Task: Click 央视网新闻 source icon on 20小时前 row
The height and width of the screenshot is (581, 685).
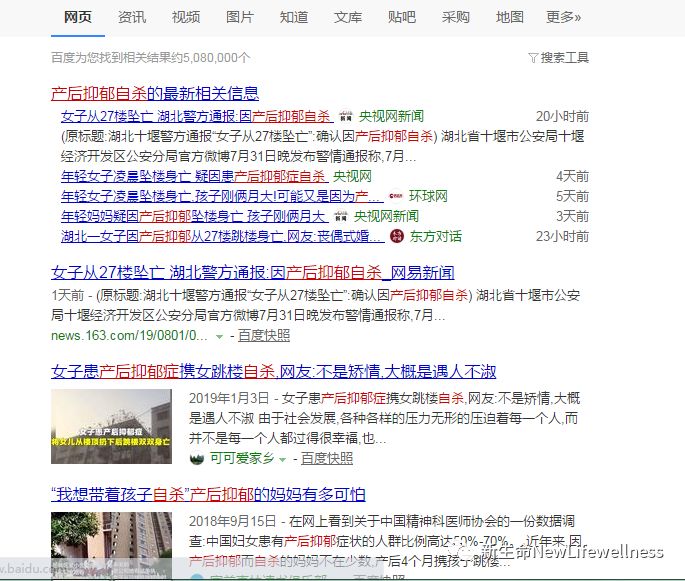Action: point(346,116)
